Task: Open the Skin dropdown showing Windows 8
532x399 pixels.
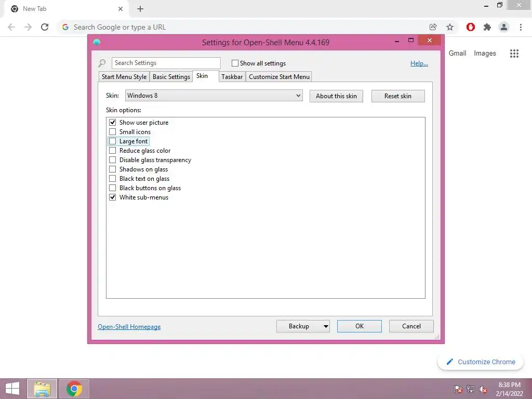Action: tap(214, 96)
